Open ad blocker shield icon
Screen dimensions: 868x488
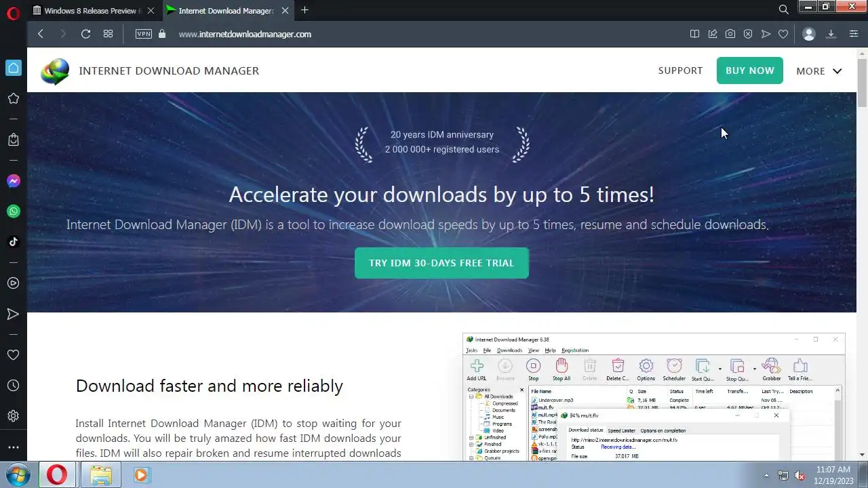coord(748,34)
